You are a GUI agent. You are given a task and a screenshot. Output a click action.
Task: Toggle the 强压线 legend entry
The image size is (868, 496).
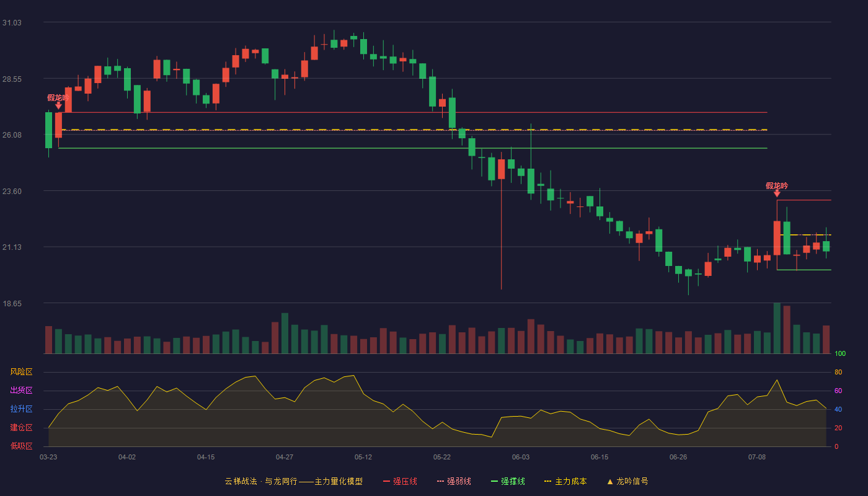[x=400, y=481]
